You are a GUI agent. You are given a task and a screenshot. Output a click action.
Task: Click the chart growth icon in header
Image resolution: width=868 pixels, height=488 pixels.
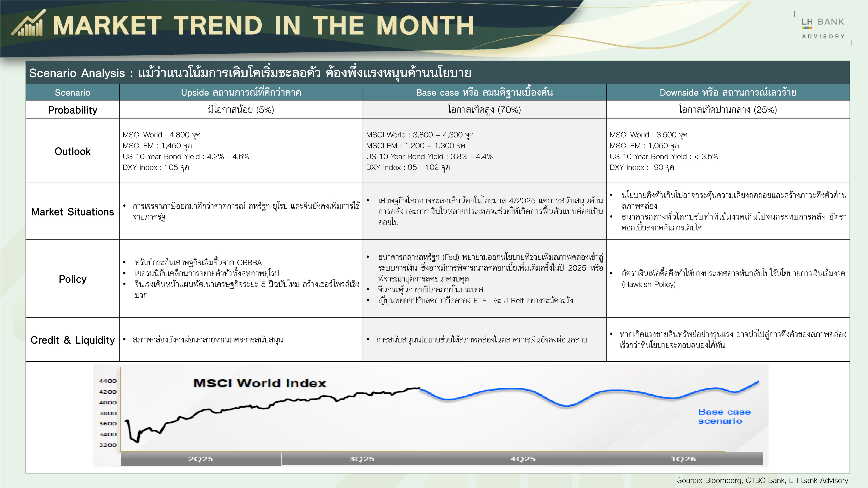[x=29, y=23]
